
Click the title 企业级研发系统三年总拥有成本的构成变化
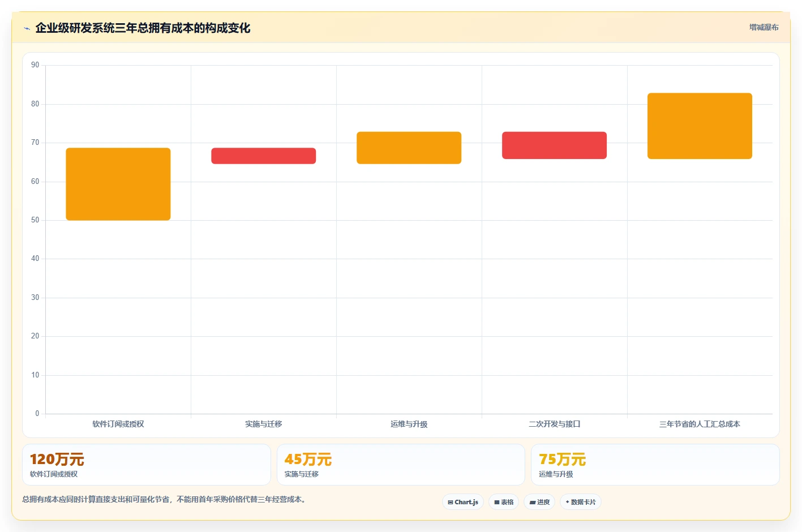(143, 28)
